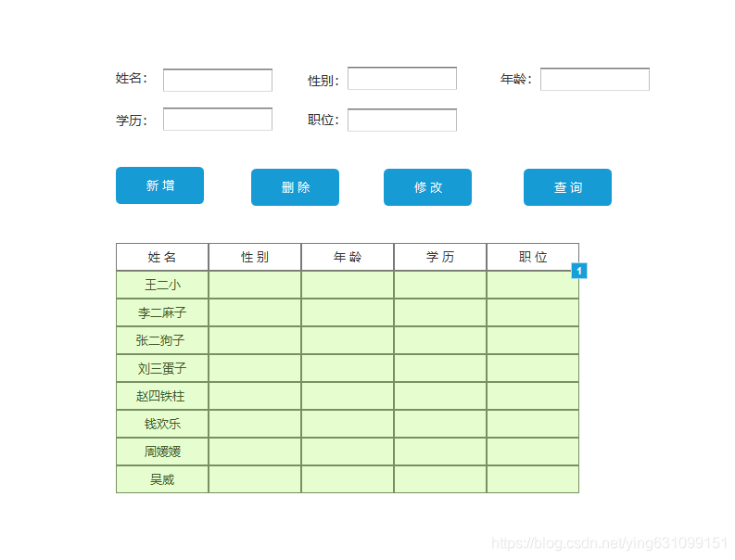Focus the 职位 input box
735x560 pixels.
pyautogui.click(x=402, y=121)
